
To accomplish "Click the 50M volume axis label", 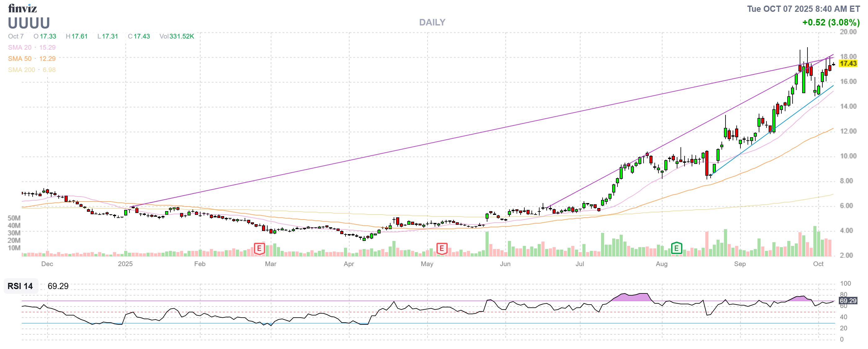I will pyautogui.click(x=14, y=218).
